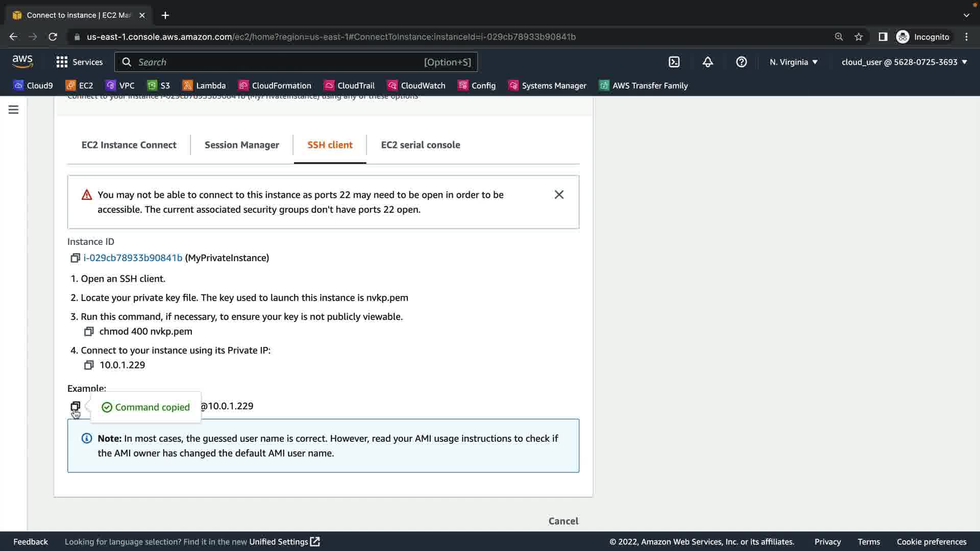The width and height of the screenshot is (980, 551).
Task: Bookmark page with star icon
Action: click(x=859, y=37)
